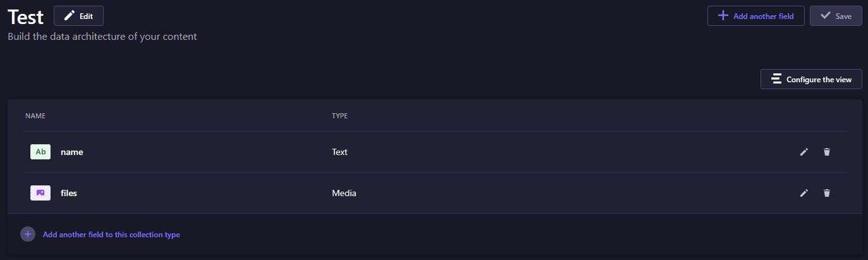This screenshot has height=260, width=868.
Task: Click the checkmark icon in the Save button
Action: 825,16
